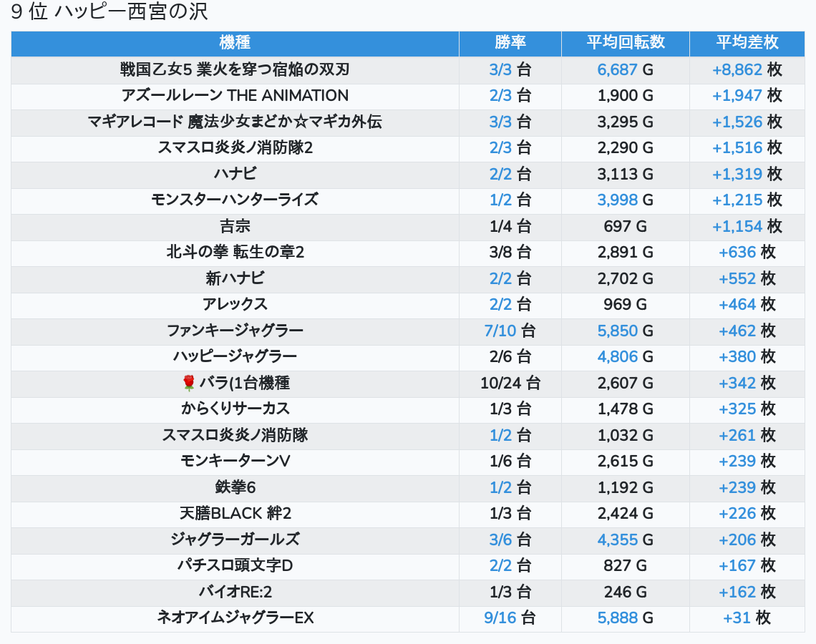This screenshot has width=816, height=644.
Task: Select the ハナビ row name
Action: pos(235,174)
